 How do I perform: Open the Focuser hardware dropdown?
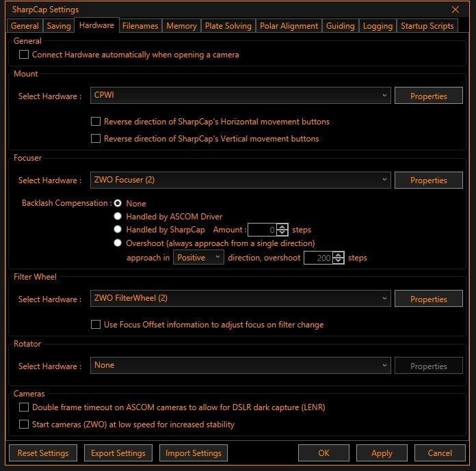click(240, 180)
